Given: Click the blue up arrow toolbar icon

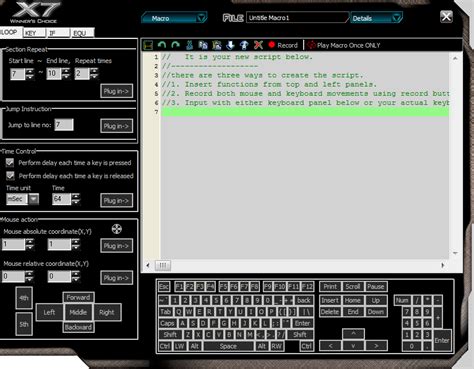Looking at the screenshot, I should point(244,45).
